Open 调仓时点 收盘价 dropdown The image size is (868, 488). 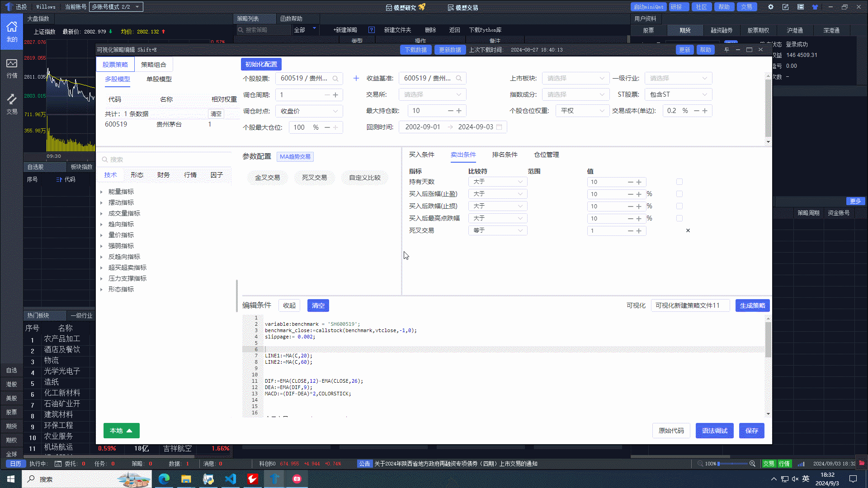tap(309, 111)
